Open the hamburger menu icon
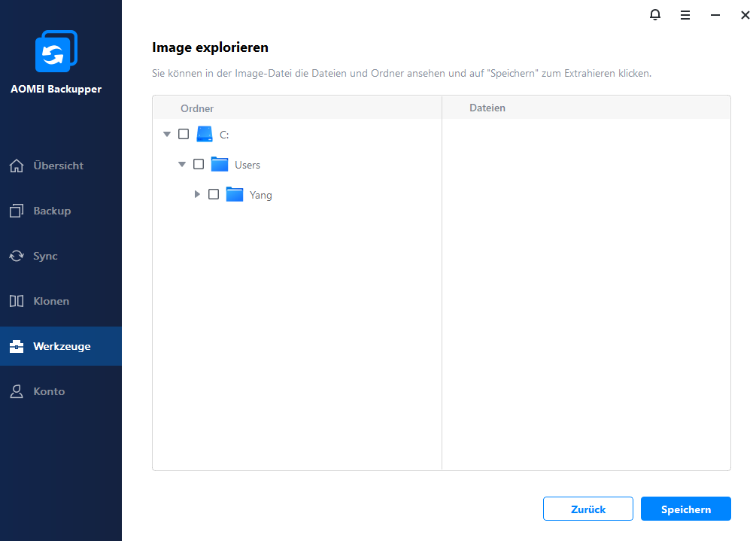This screenshot has height=541, width=756. 685,15
